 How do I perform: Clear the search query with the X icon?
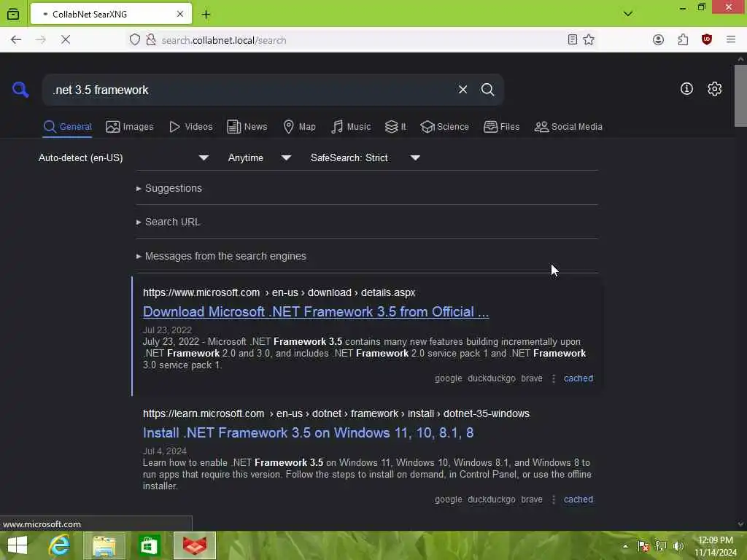click(x=462, y=90)
